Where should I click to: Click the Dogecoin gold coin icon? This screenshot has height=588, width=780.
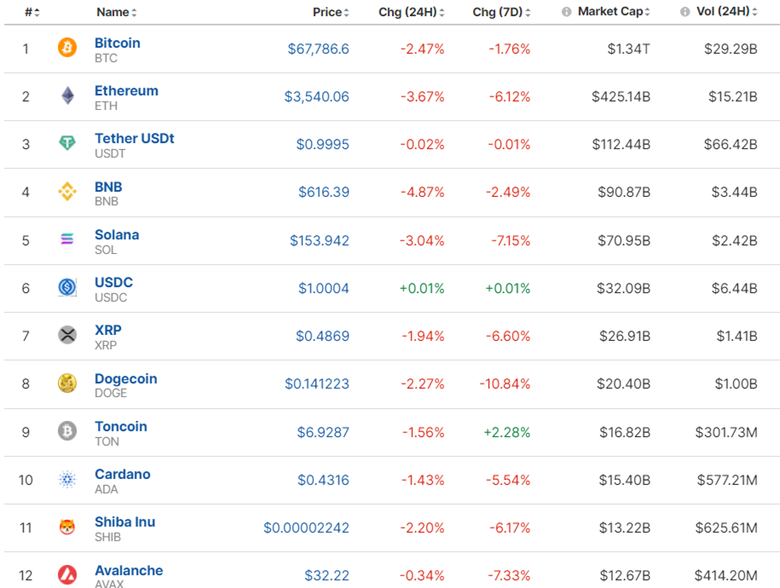(x=67, y=383)
